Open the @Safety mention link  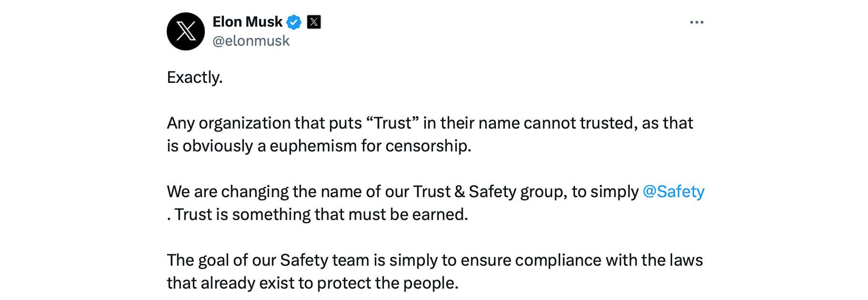point(673,191)
